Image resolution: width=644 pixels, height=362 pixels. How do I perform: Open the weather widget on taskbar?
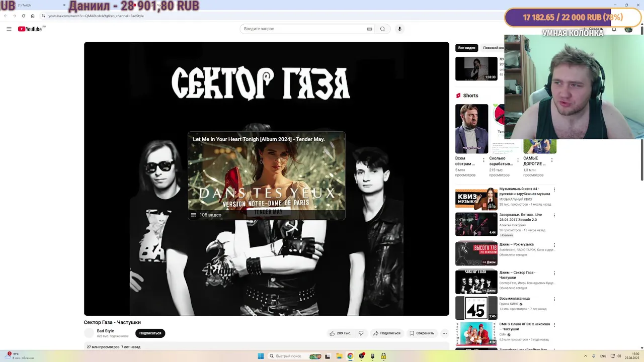(x=20, y=356)
